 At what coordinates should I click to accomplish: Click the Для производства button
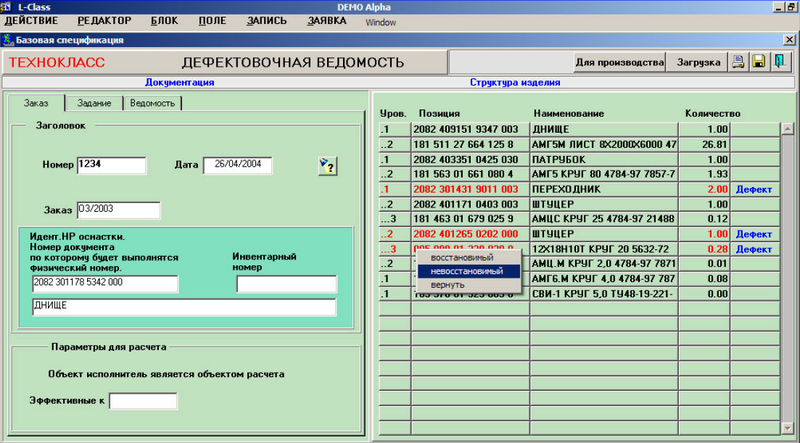click(x=620, y=62)
